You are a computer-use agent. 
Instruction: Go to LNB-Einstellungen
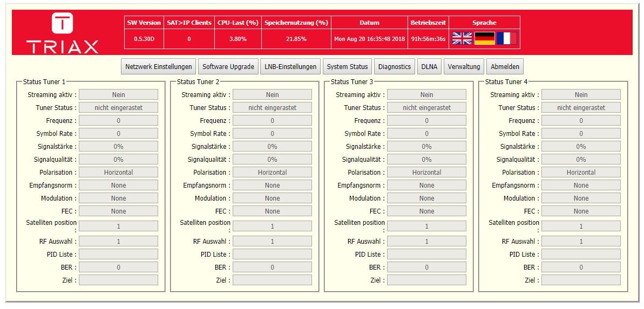290,66
